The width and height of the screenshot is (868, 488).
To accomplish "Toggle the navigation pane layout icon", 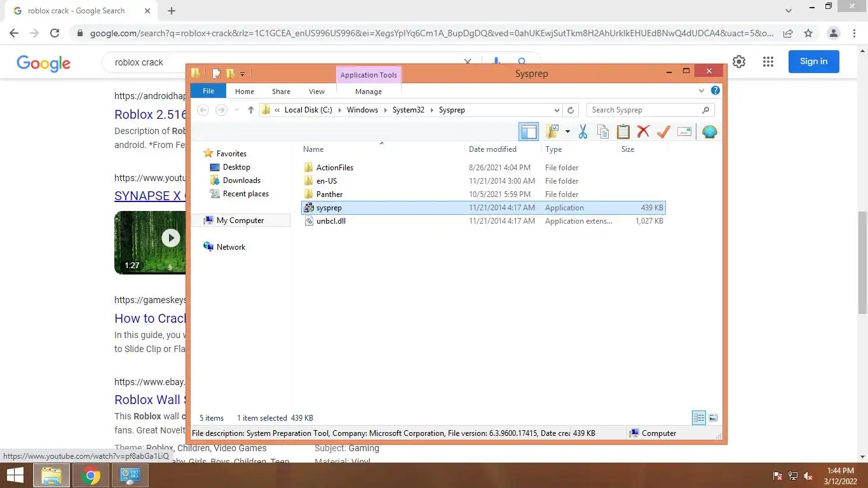I will (x=529, y=132).
